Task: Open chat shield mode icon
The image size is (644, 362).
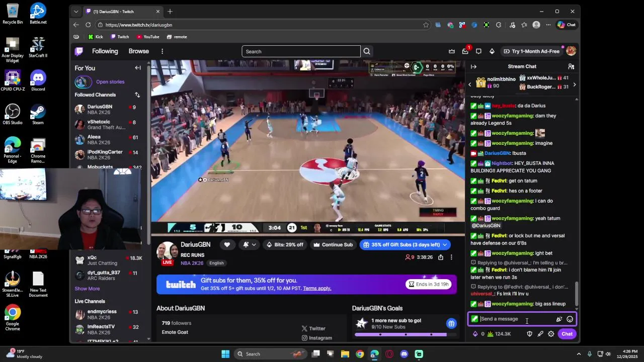Action: [x=529, y=334]
